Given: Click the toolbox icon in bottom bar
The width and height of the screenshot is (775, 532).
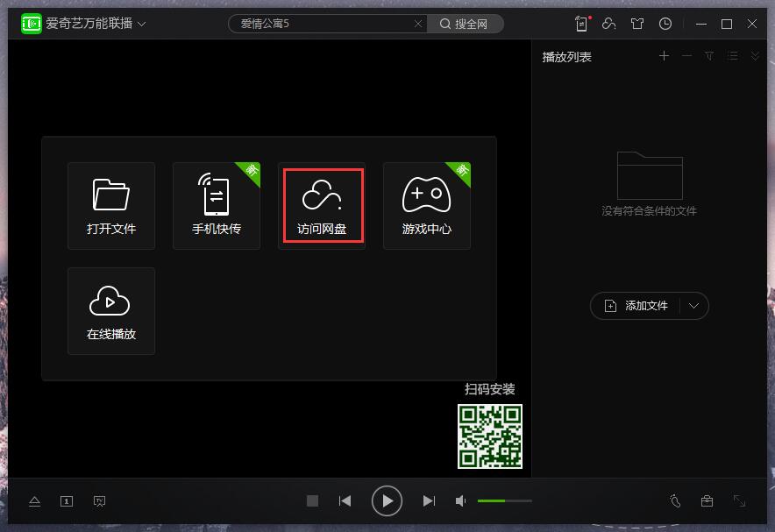Looking at the screenshot, I should pyautogui.click(x=707, y=501).
